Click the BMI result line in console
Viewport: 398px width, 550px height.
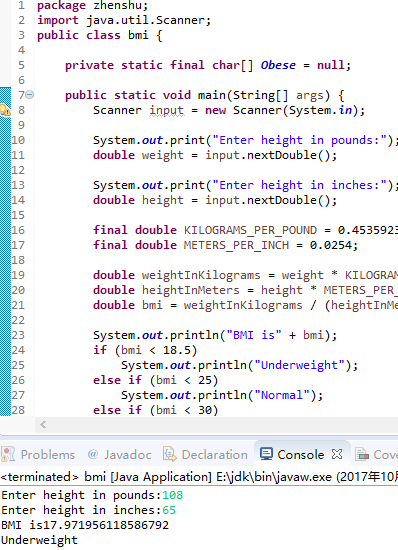[x=85, y=525]
